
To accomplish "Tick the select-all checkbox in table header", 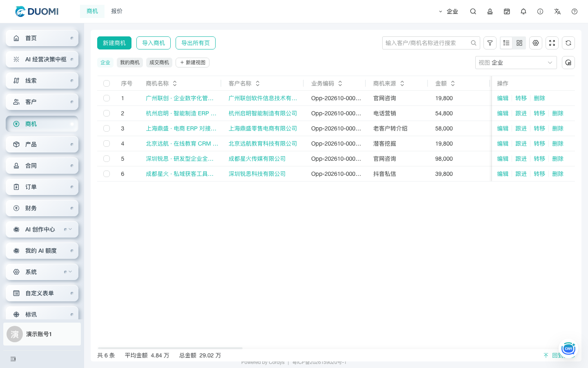I will pyautogui.click(x=107, y=83).
